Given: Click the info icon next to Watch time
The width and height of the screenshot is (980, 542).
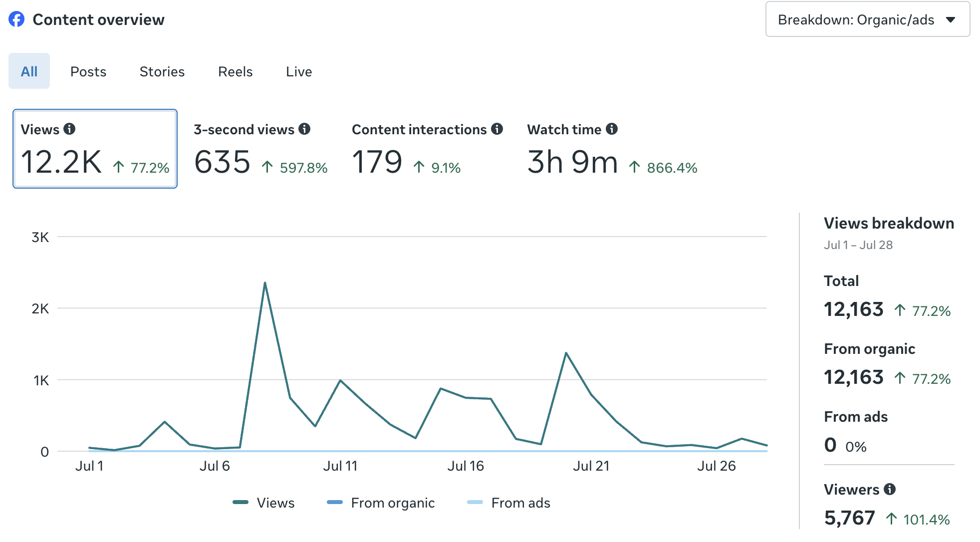Looking at the screenshot, I should coord(612,129).
